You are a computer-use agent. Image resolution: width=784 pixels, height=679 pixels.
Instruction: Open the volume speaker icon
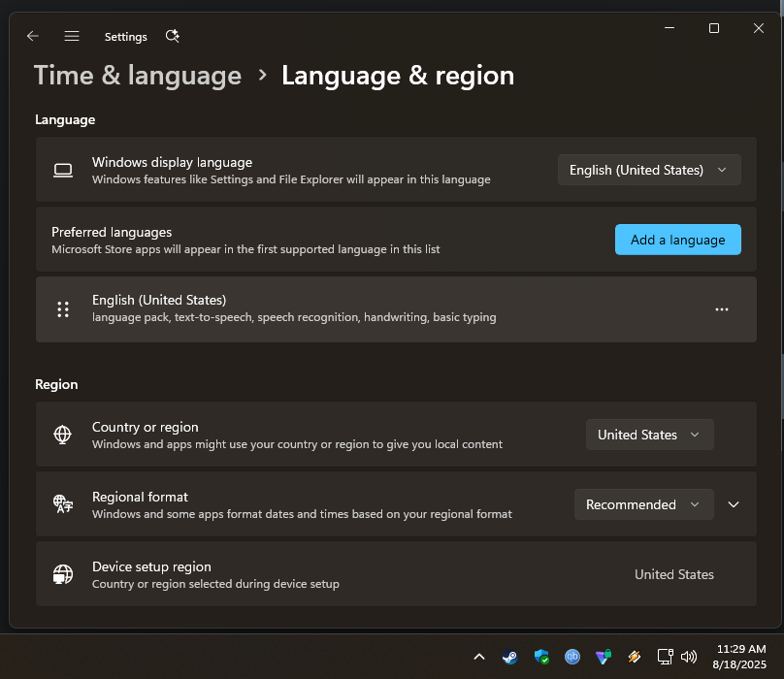click(689, 657)
